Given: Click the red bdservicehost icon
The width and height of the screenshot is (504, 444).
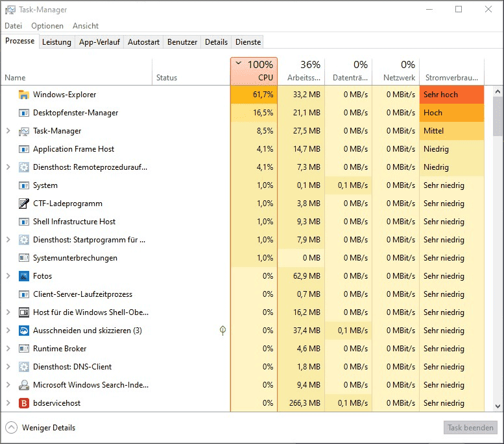Looking at the screenshot, I should click(x=24, y=403).
